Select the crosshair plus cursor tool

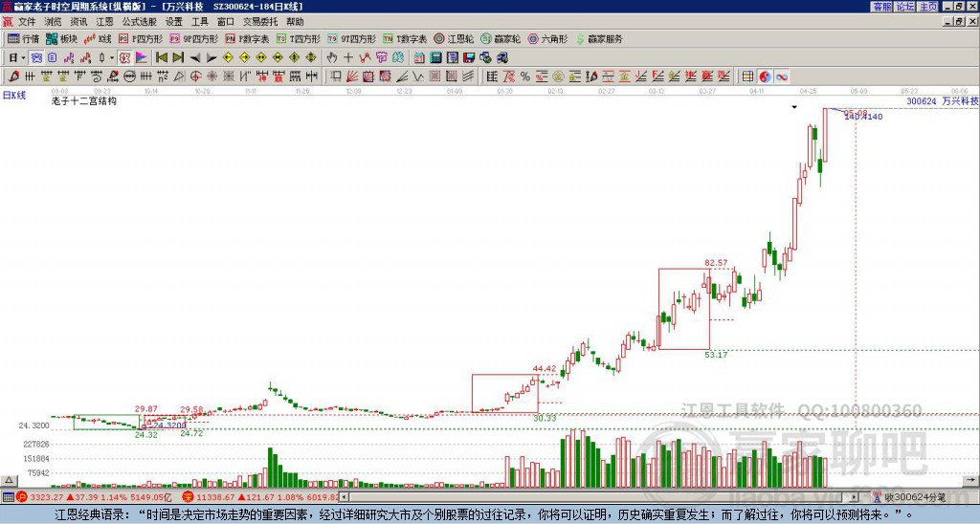click(x=348, y=58)
